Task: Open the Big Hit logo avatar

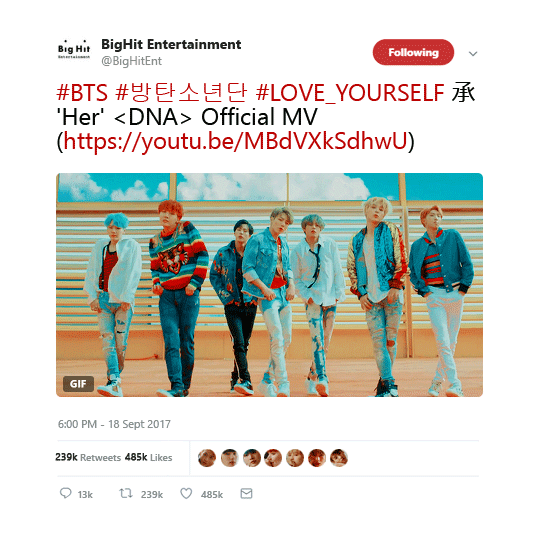Action: click(74, 51)
